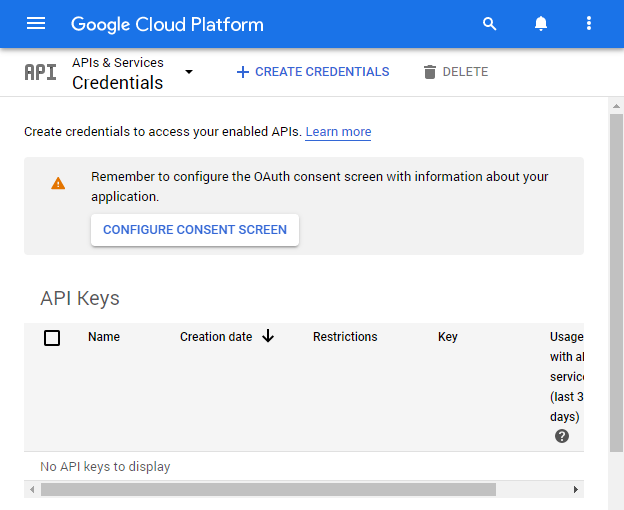
Task: Click the API logo icon
Action: [x=41, y=72]
